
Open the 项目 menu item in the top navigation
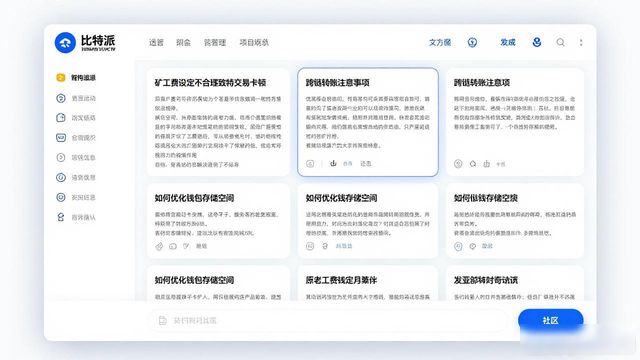click(x=254, y=42)
